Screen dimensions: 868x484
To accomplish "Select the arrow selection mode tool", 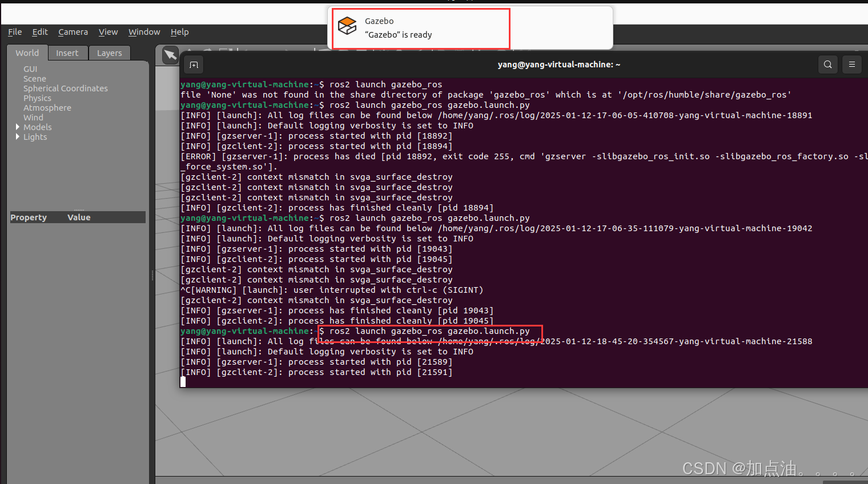I will [170, 55].
